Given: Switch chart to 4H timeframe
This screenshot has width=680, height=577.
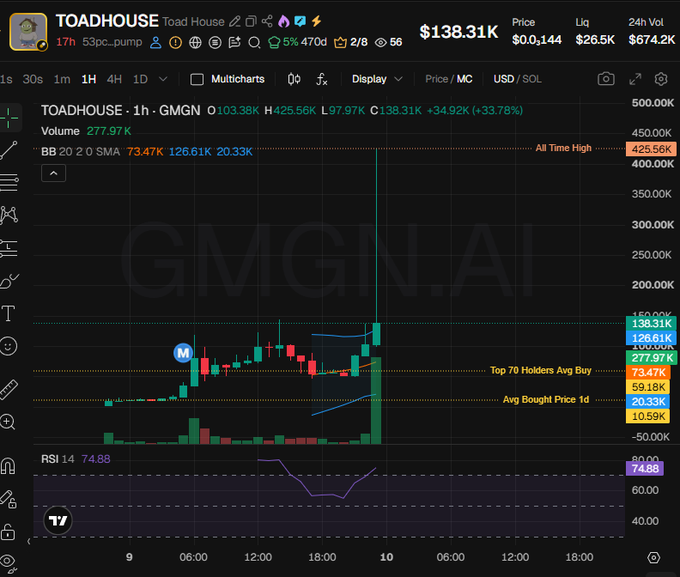Looking at the screenshot, I should [x=114, y=79].
